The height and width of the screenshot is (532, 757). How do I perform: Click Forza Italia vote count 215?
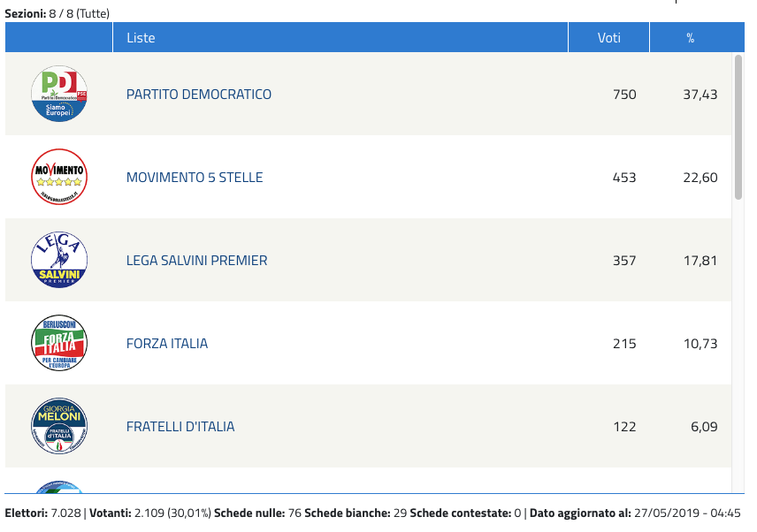pyautogui.click(x=624, y=344)
